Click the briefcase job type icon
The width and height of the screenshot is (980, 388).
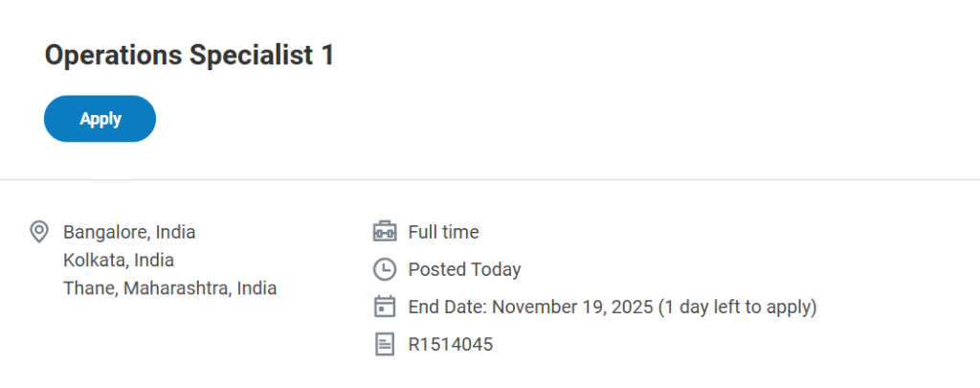click(x=384, y=232)
